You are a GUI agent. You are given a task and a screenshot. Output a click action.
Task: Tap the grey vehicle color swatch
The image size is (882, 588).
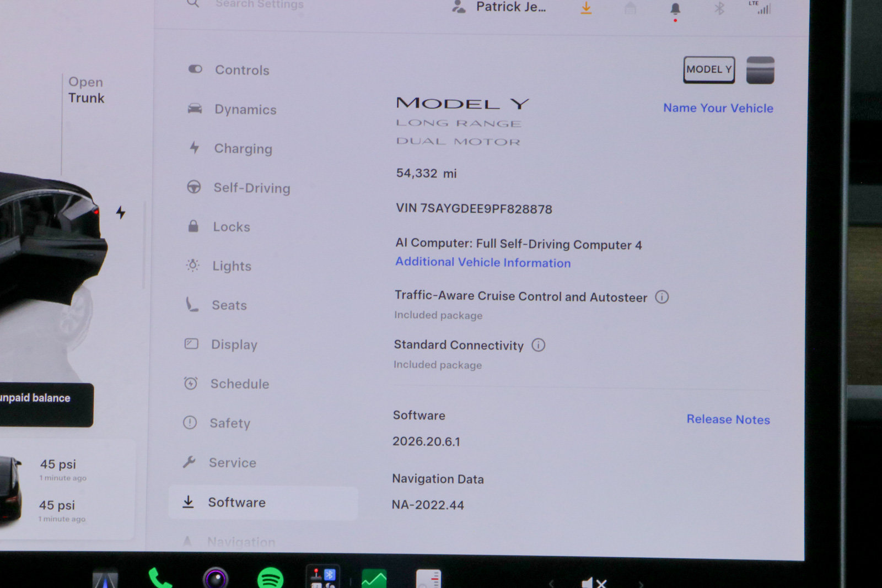[x=760, y=70]
